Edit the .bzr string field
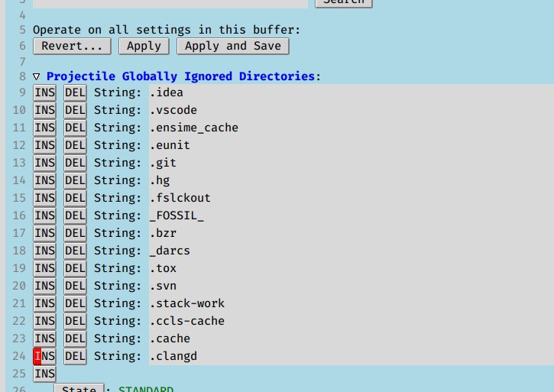This screenshot has height=392, width=554. (352, 234)
